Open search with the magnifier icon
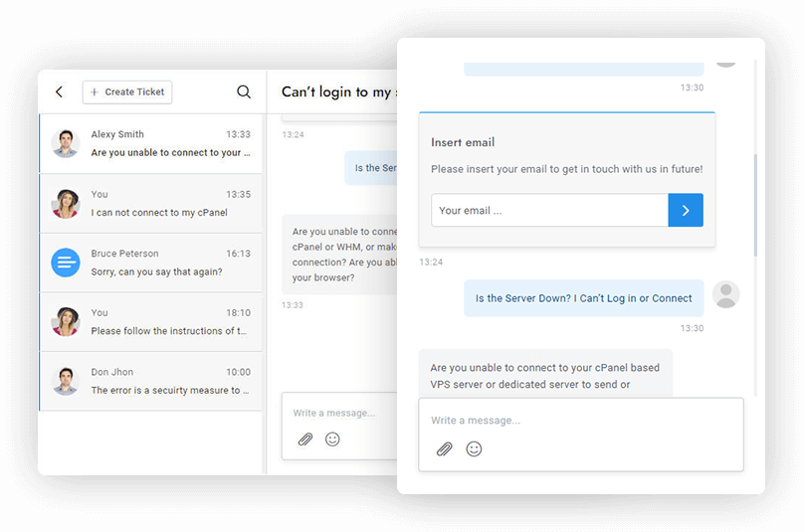The height and width of the screenshot is (532, 805). 244,92
